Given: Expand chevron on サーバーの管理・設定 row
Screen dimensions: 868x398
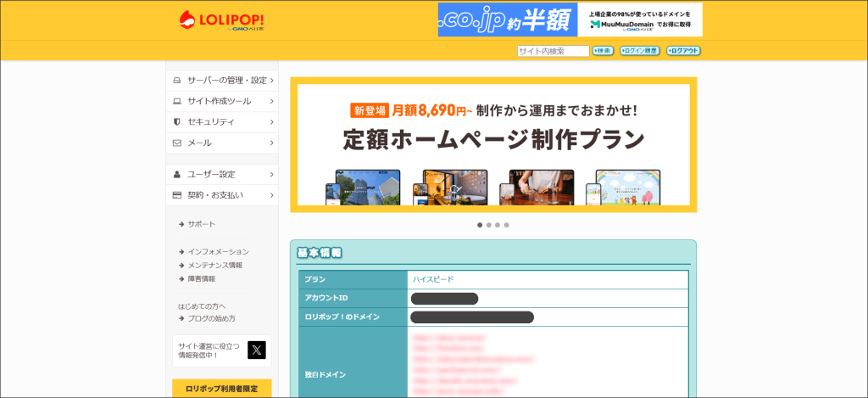Looking at the screenshot, I should coord(272,81).
